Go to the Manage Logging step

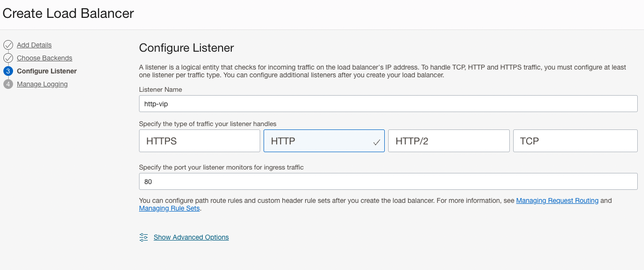(42, 84)
